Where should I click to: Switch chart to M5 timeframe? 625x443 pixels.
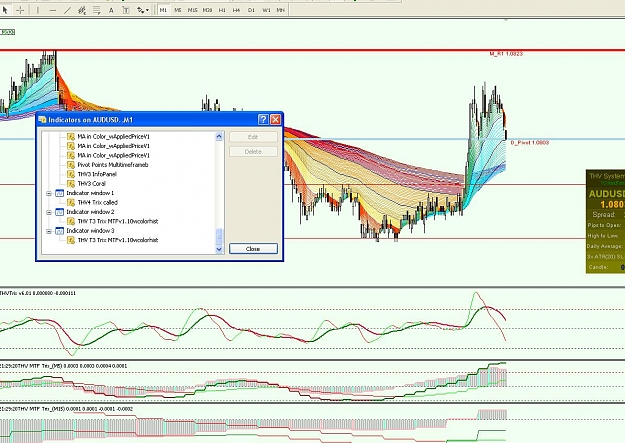(x=178, y=10)
